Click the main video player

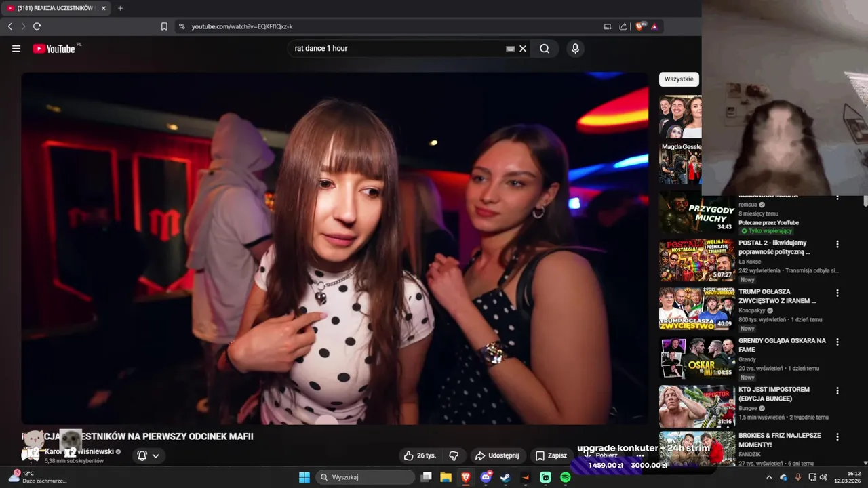point(335,248)
